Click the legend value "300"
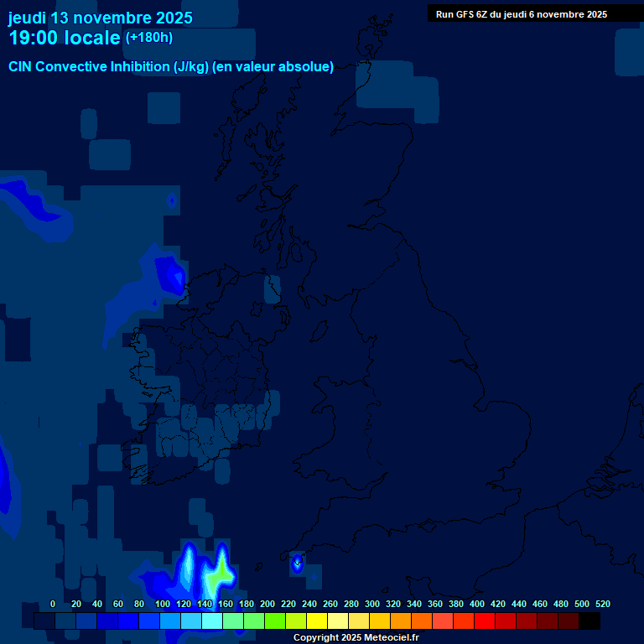Screen dimensions: 644x644 371,604
